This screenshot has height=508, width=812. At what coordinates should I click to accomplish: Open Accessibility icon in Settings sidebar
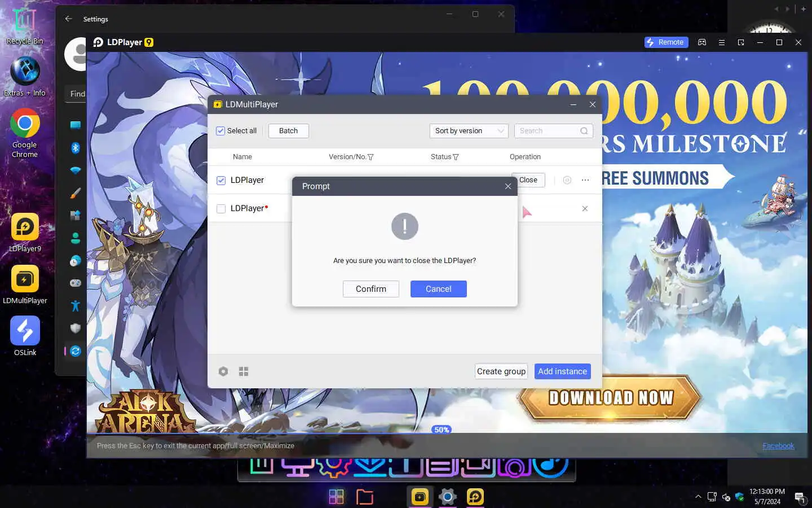pyautogui.click(x=76, y=306)
